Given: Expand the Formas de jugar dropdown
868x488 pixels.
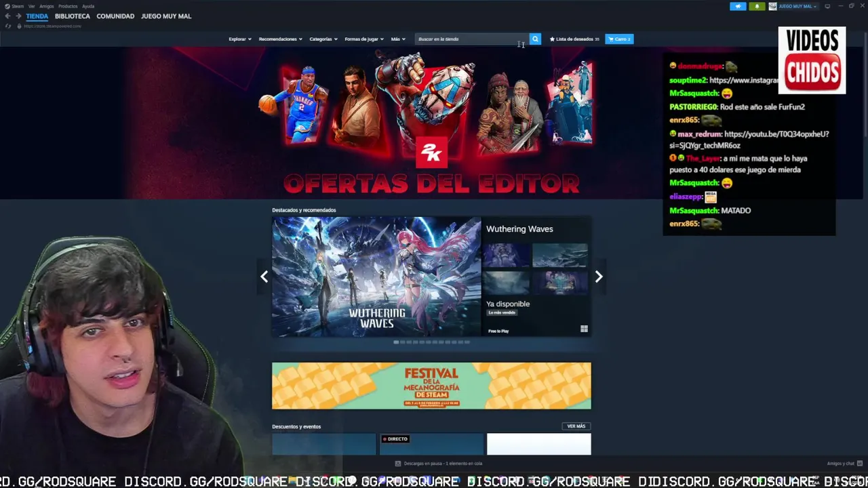Looking at the screenshot, I should tap(364, 39).
